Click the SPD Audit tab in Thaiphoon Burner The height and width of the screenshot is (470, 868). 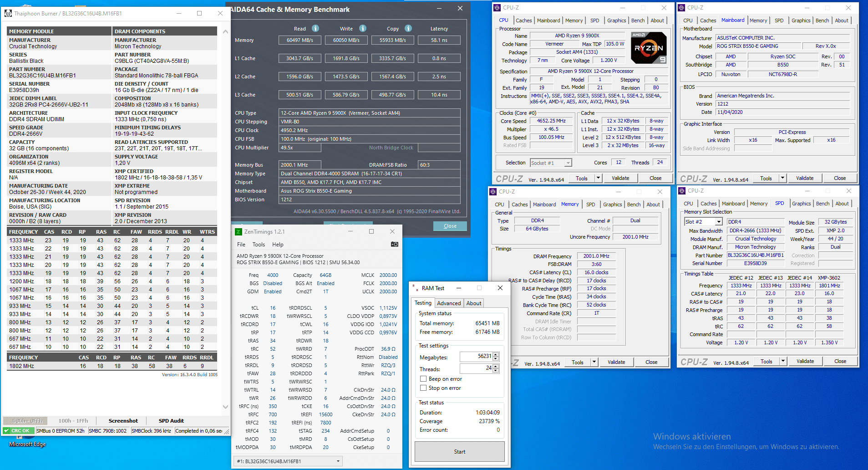tap(171, 421)
